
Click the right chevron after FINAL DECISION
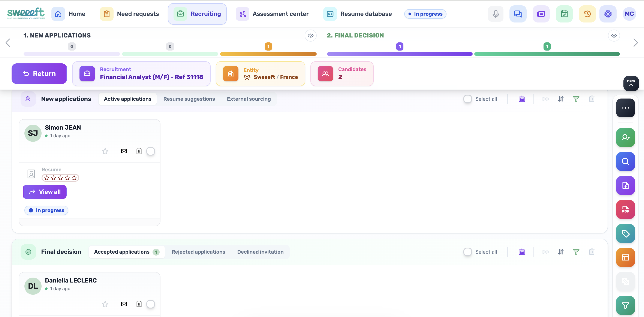point(636,42)
